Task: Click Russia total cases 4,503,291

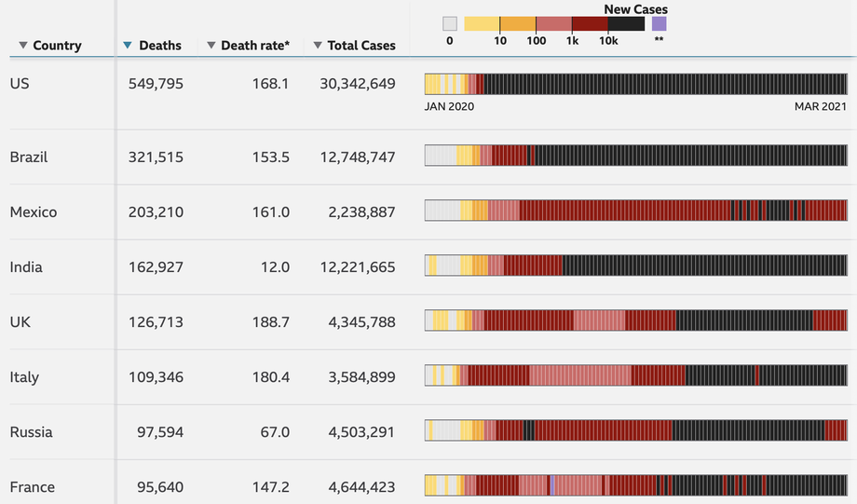Action: 361,432
